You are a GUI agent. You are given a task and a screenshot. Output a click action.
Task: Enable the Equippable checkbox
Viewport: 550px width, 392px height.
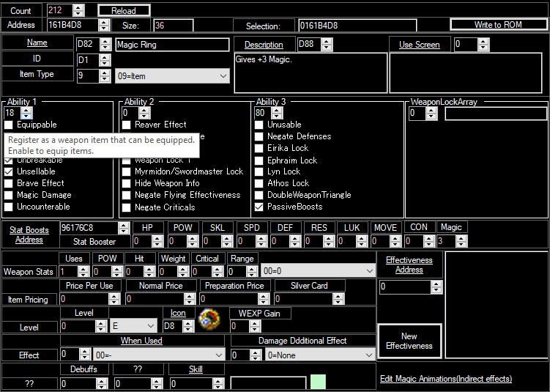[10, 125]
